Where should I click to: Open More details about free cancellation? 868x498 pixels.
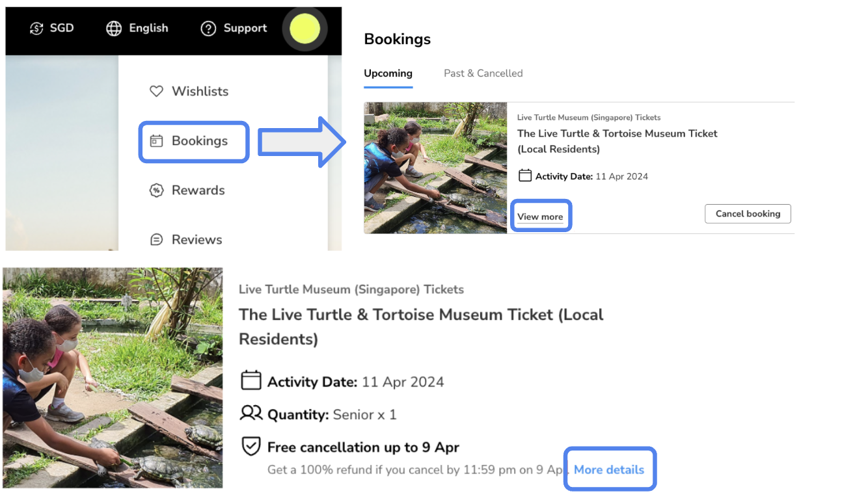pos(609,469)
